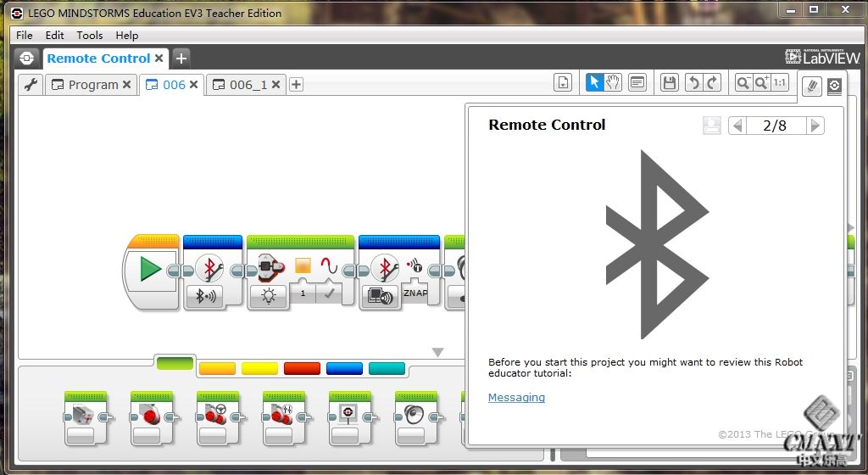Image resolution: width=868 pixels, height=475 pixels.
Task: Select the first Bluetooth Connection block icon
Action: tap(210, 268)
